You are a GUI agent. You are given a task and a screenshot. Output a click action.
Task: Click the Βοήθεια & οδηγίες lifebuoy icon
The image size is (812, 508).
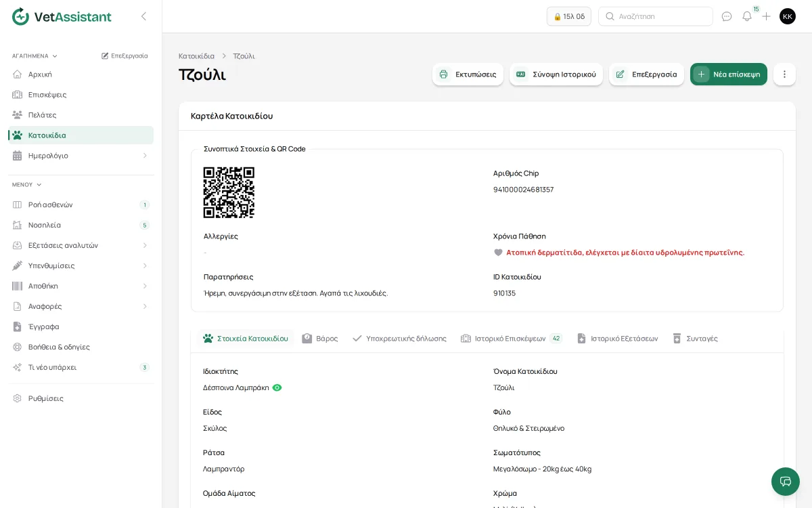[18, 347]
